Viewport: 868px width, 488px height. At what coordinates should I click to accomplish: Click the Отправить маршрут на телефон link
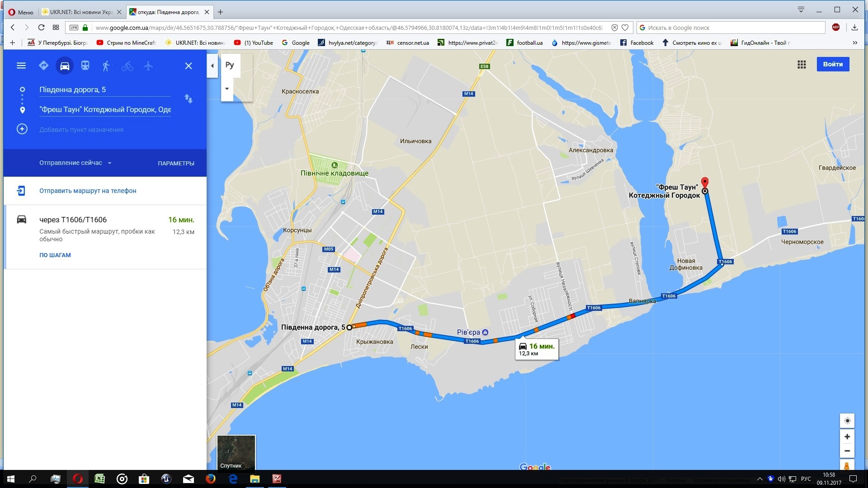87,191
